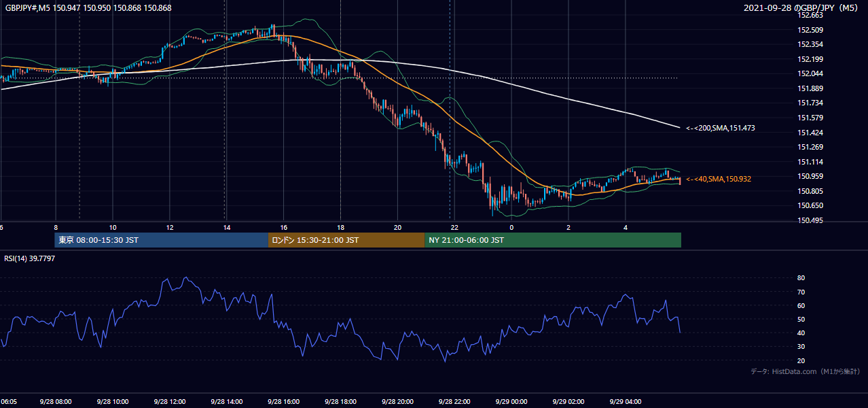Click RSI axis level 40
Viewport: 868px width, 408px height.
[x=801, y=333]
